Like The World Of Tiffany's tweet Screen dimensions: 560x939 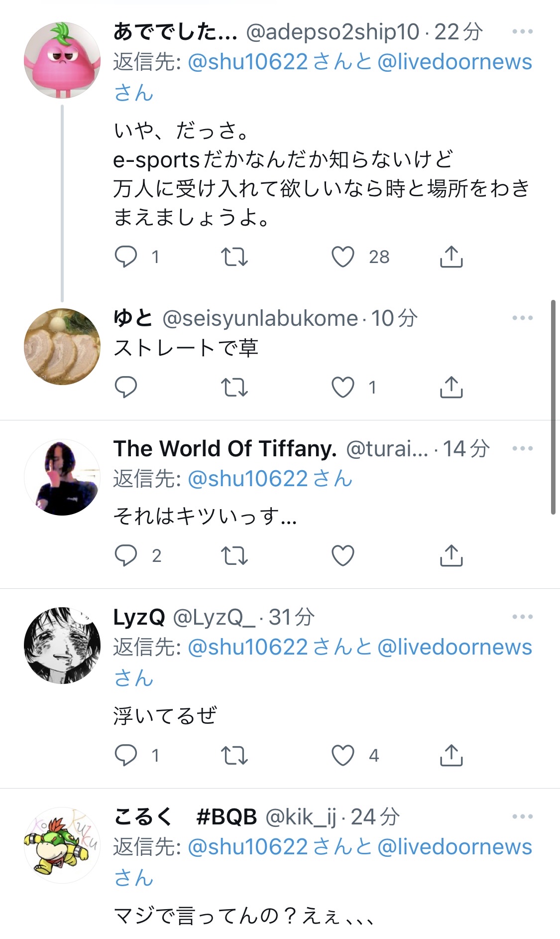(x=343, y=555)
